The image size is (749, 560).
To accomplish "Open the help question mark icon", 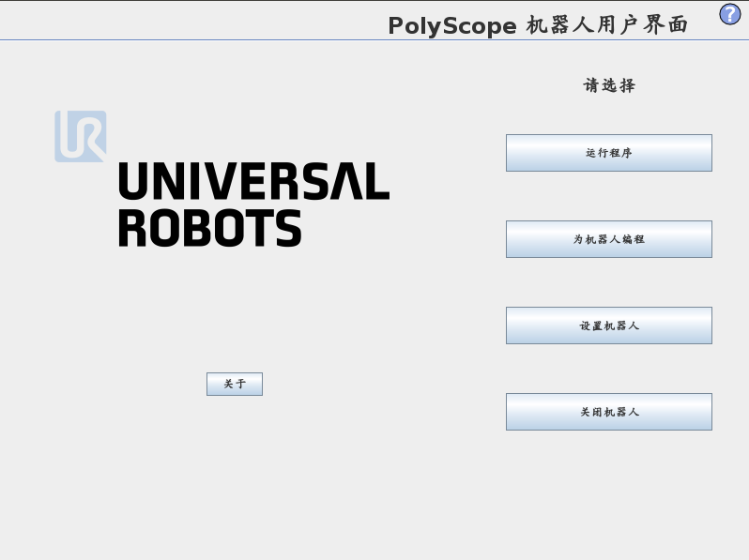I will (730, 14).
